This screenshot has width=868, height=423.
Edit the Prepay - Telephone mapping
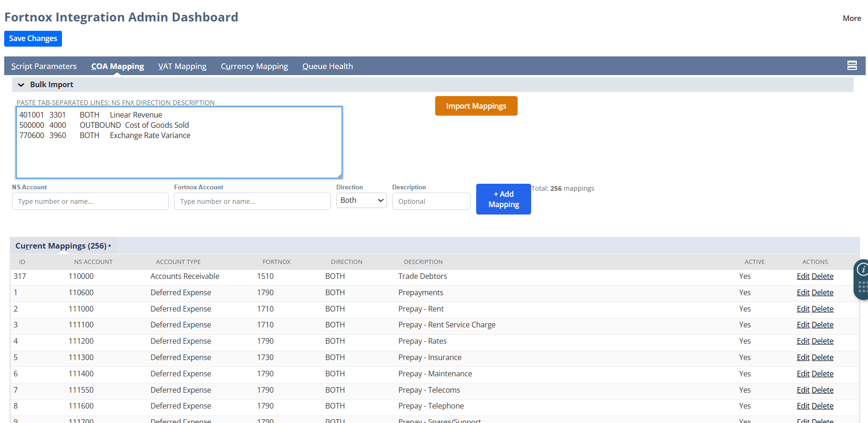803,406
